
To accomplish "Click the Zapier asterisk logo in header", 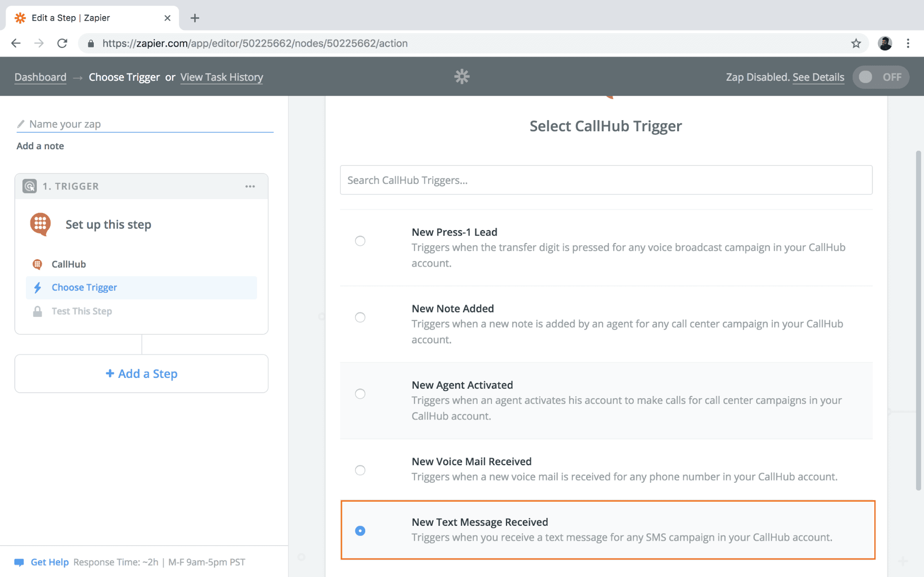I will pyautogui.click(x=461, y=77).
